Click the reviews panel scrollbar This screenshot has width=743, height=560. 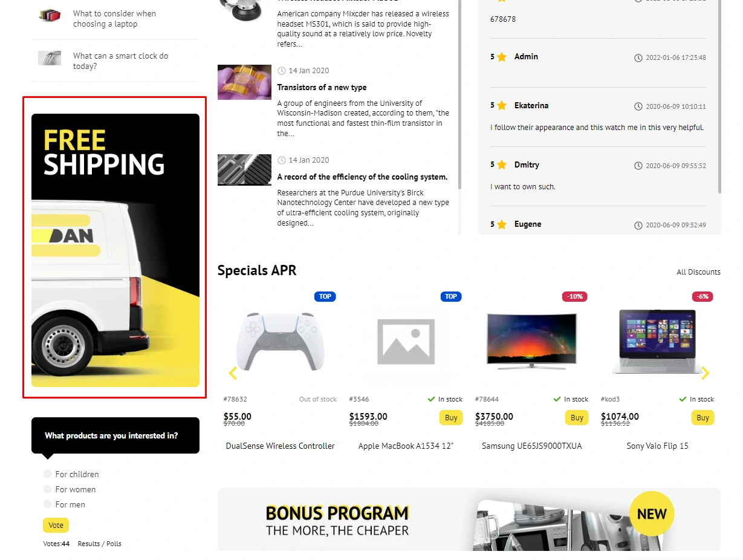[x=719, y=97]
